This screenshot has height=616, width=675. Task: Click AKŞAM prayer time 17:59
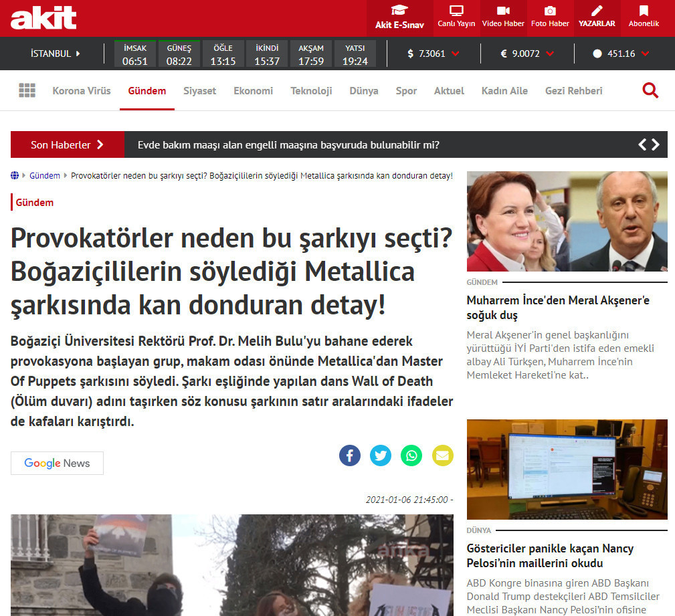coord(311,54)
